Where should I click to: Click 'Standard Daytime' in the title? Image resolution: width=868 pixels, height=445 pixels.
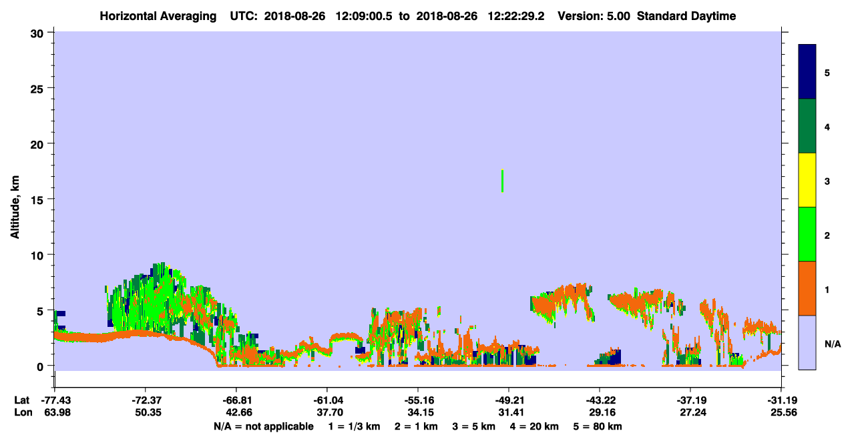(x=686, y=16)
